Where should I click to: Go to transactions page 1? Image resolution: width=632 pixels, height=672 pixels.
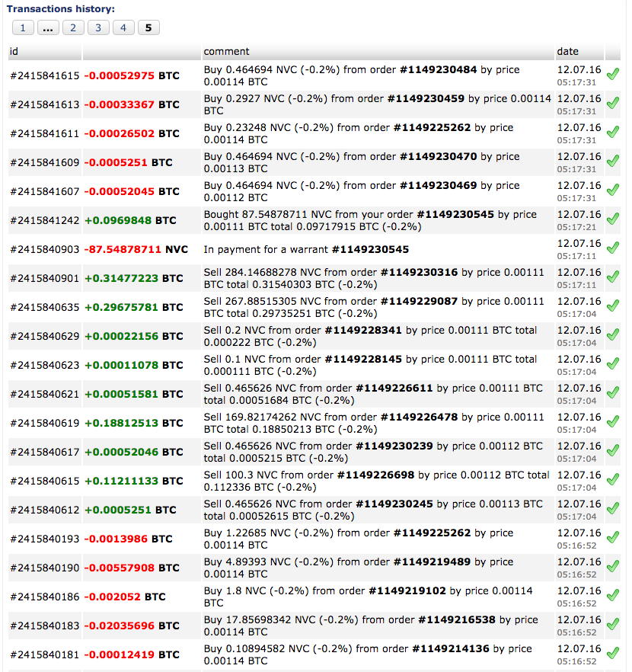[23, 28]
